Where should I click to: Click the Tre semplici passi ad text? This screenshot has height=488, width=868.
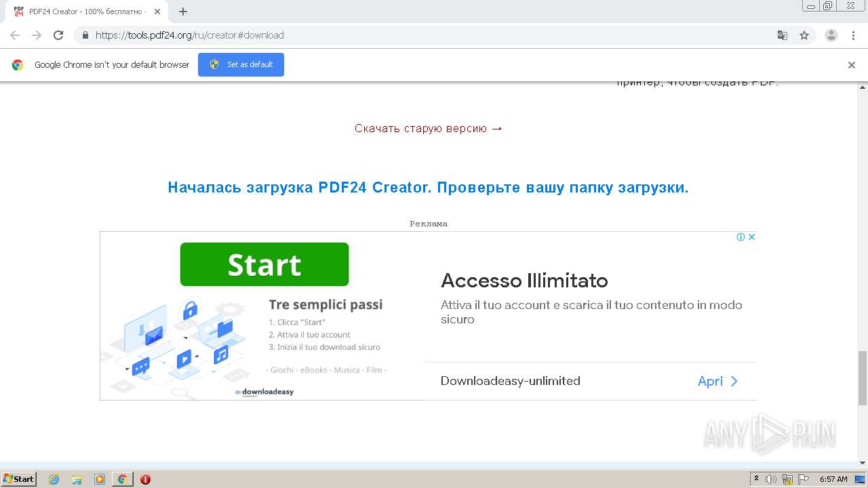[x=325, y=305]
